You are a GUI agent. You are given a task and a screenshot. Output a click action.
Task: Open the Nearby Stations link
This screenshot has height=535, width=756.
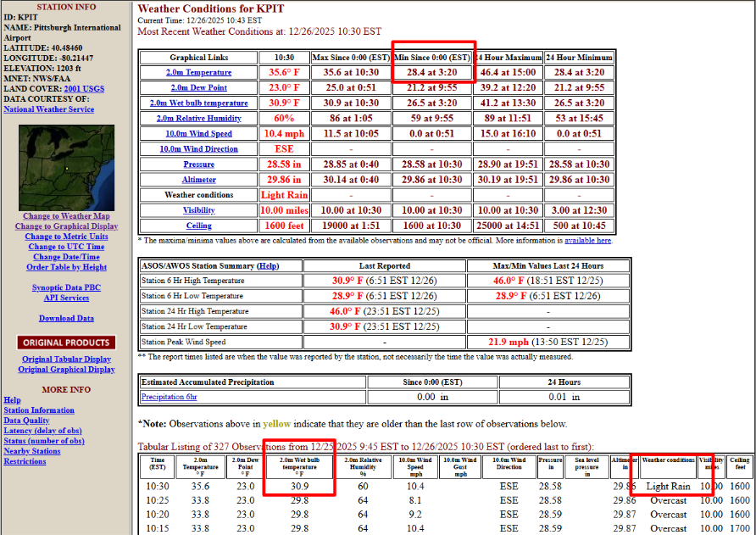pyautogui.click(x=32, y=451)
